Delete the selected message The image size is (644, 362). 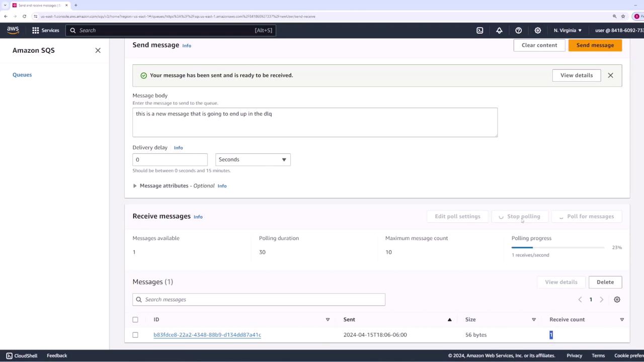point(605,282)
